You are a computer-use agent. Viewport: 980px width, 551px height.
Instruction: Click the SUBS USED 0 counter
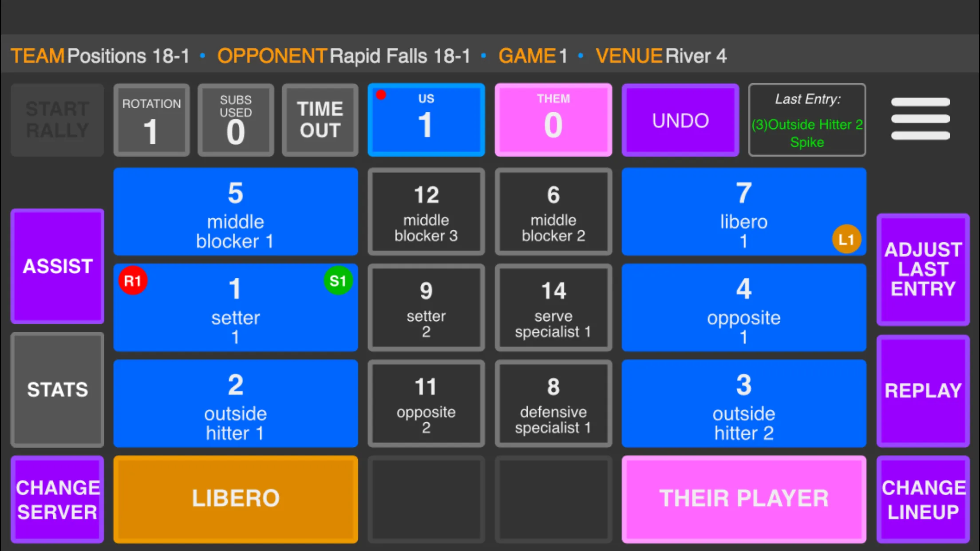click(236, 120)
